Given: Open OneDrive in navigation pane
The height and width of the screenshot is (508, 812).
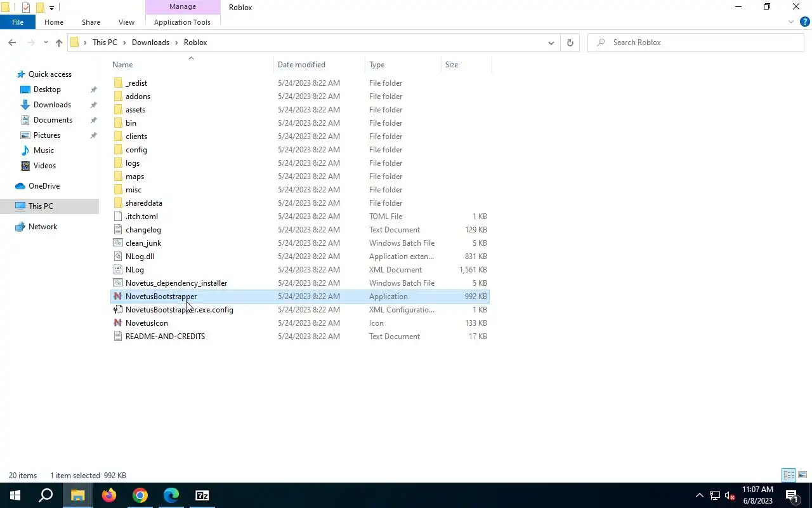Looking at the screenshot, I should tap(44, 186).
